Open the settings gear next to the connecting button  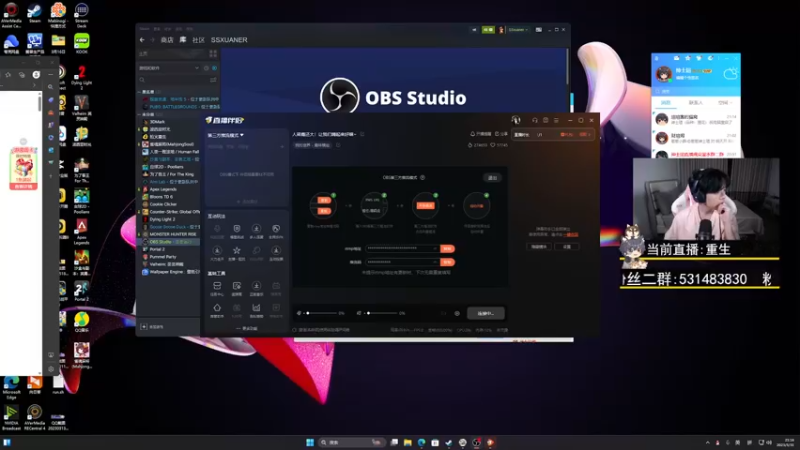pyautogui.click(x=457, y=313)
